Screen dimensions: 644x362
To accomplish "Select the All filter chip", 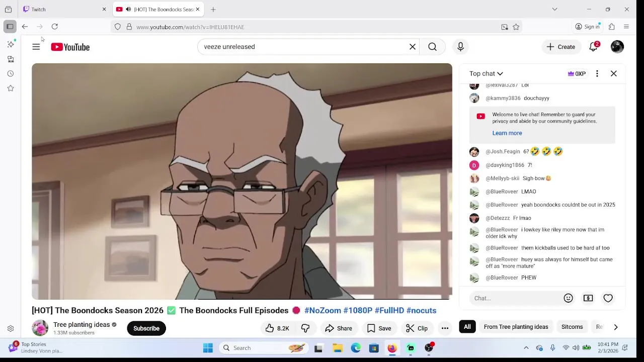I will [x=467, y=327].
